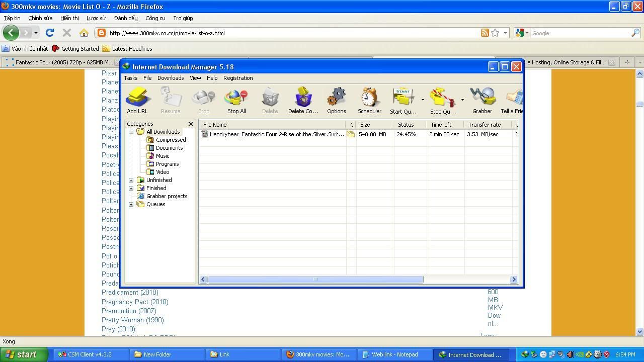Image resolution: width=644 pixels, height=362 pixels.
Task: Expand the Finished tree node
Action: pyautogui.click(x=131, y=188)
